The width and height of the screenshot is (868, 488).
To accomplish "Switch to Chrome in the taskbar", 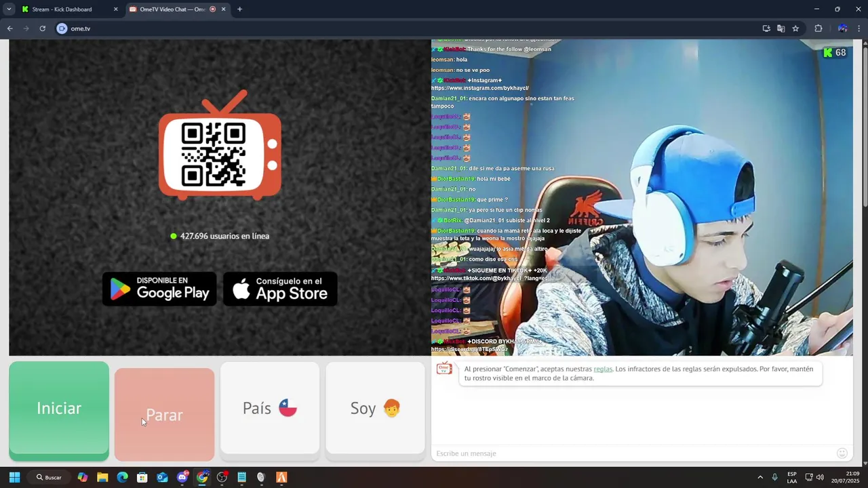I will click(202, 477).
